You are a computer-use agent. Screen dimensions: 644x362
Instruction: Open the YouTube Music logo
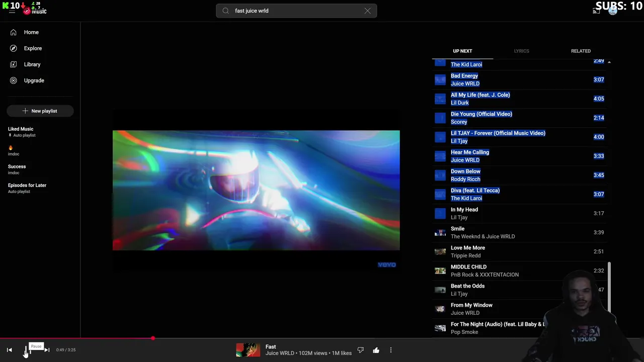(x=35, y=10)
